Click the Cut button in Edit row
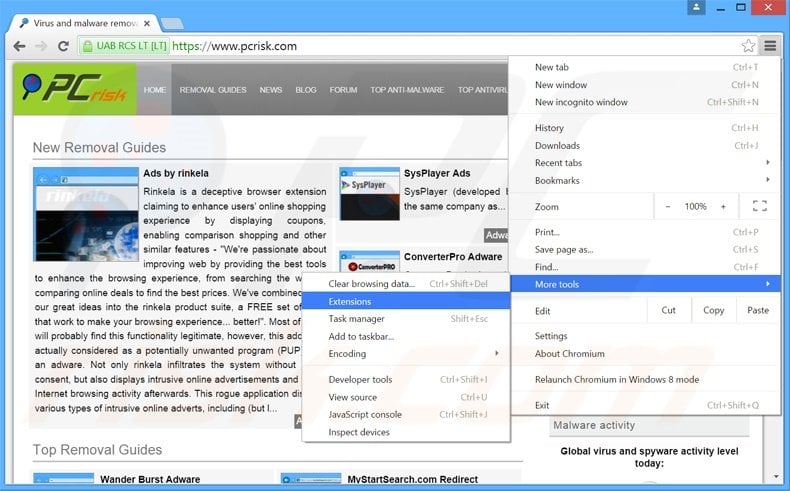 (x=669, y=310)
